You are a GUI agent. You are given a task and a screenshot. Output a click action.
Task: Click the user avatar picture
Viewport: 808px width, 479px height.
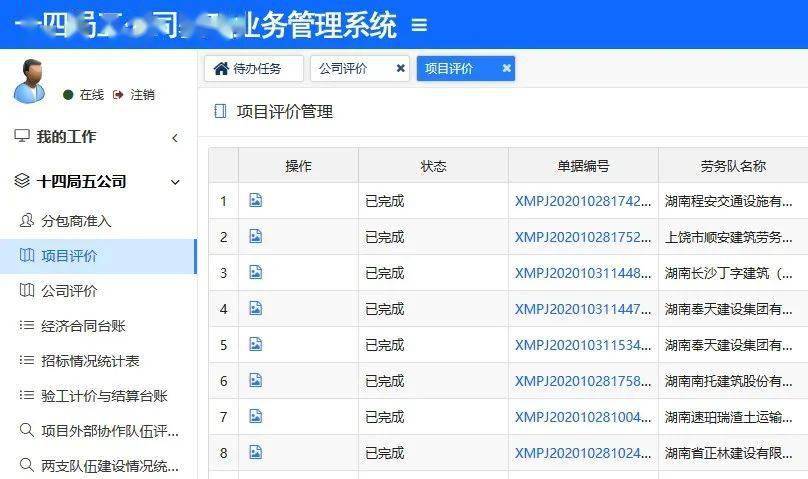pyautogui.click(x=31, y=81)
